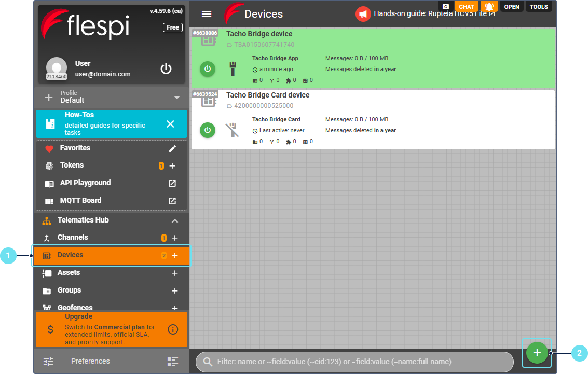The height and width of the screenshot is (374, 588).
Task: Click the Devices counter badge showing 2
Action: pos(164,256)
